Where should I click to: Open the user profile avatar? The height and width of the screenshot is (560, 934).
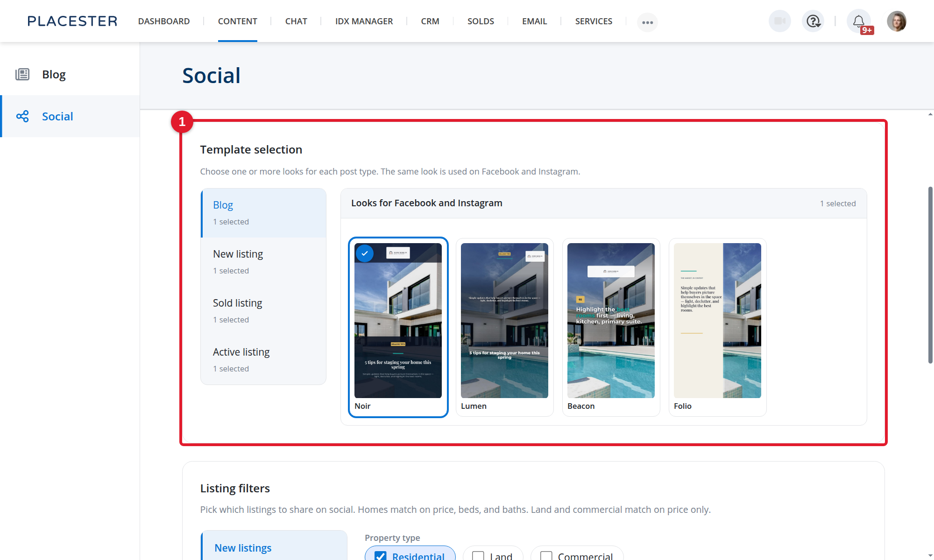897,21
